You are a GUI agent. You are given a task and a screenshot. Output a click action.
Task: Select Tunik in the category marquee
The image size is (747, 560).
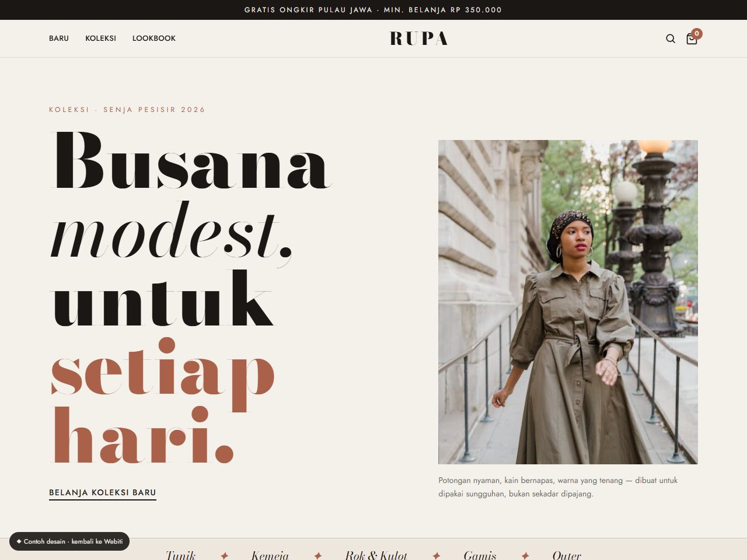click(x=180, y=555)
